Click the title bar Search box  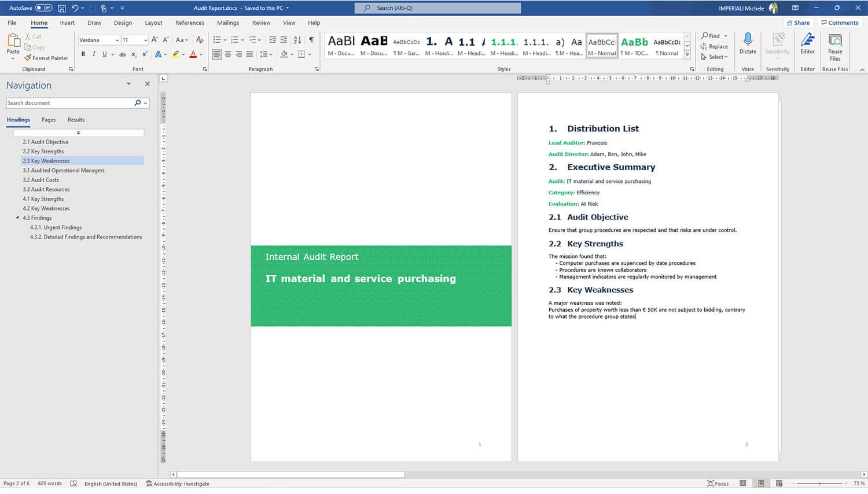click(437, 8)
